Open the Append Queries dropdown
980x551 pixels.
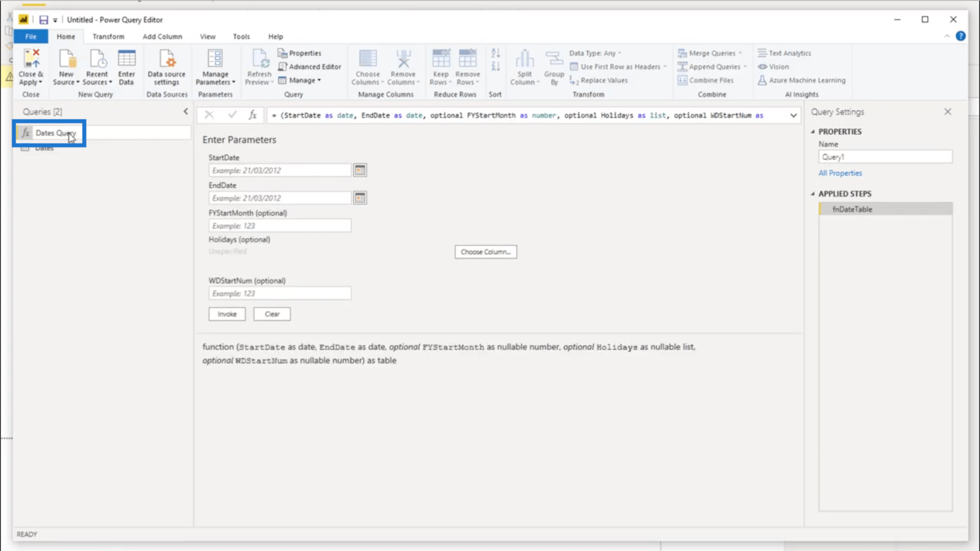(712, 66)
